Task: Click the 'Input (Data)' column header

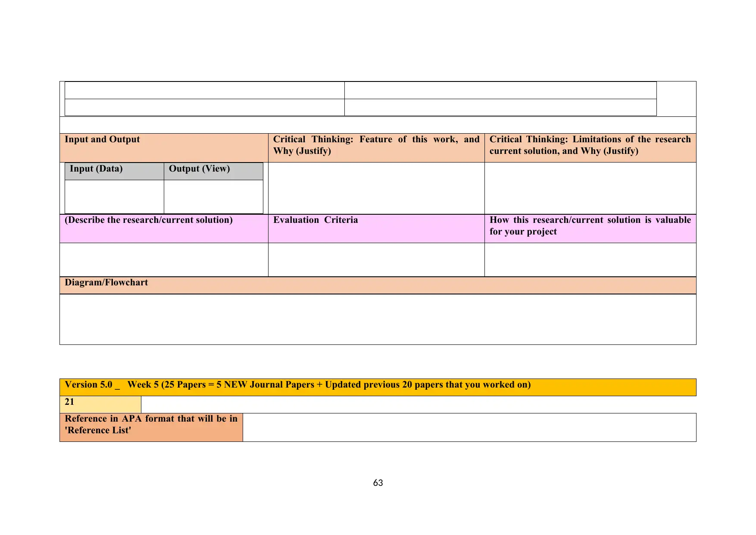Action: [114, 171]
